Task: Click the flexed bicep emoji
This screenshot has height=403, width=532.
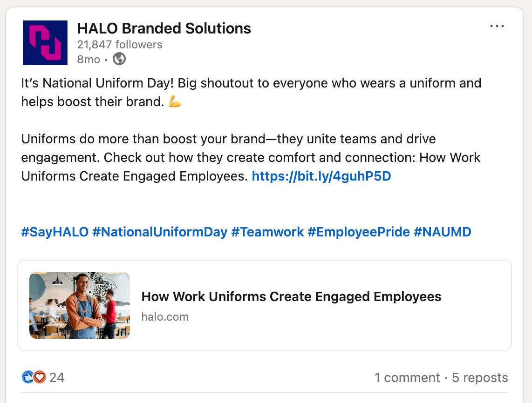Action: coord(175,102)
